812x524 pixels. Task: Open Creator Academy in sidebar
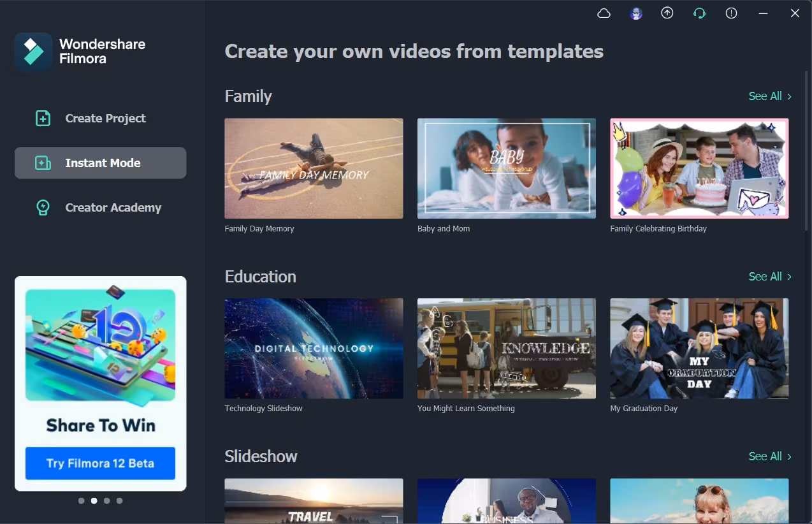[101, 208]
